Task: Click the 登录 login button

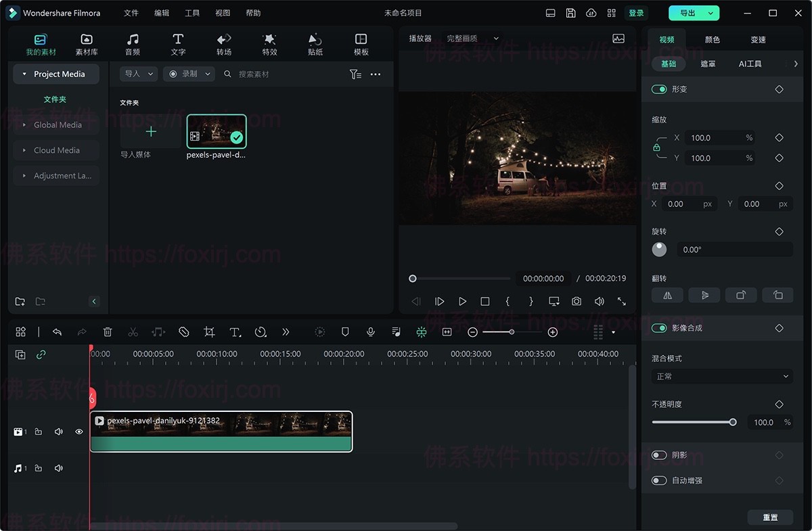Action: click(x=636, y=13)
